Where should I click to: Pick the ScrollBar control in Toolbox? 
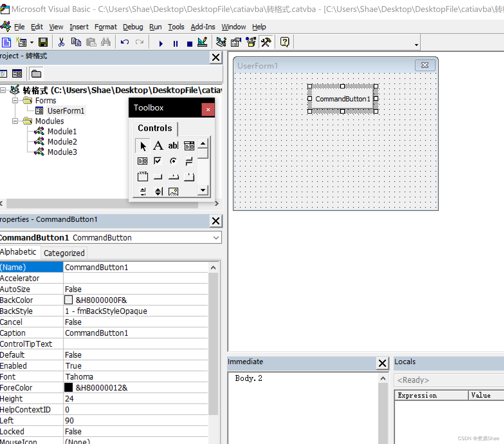coord(142,192)
